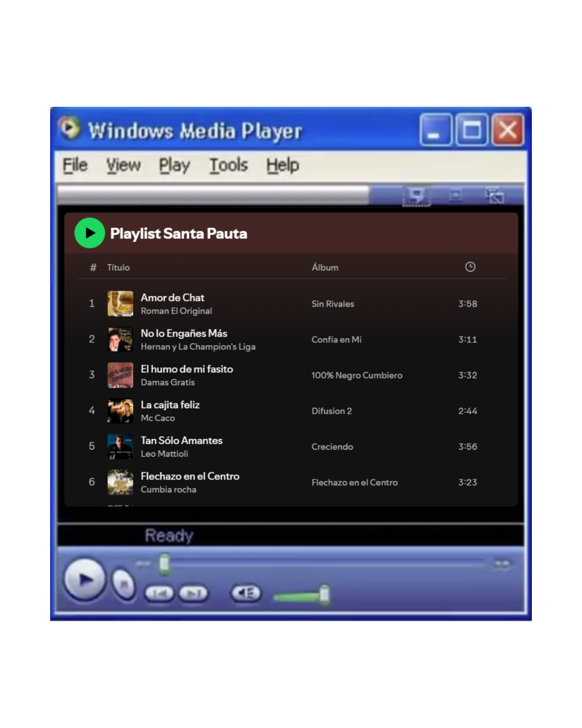Start the Playlist Santa Pauta green play button
This screenshot has width=582, height=728.
[89, 233]
